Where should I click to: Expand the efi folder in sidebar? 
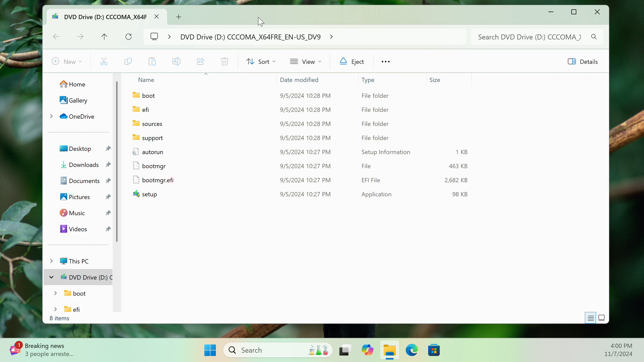55,309
